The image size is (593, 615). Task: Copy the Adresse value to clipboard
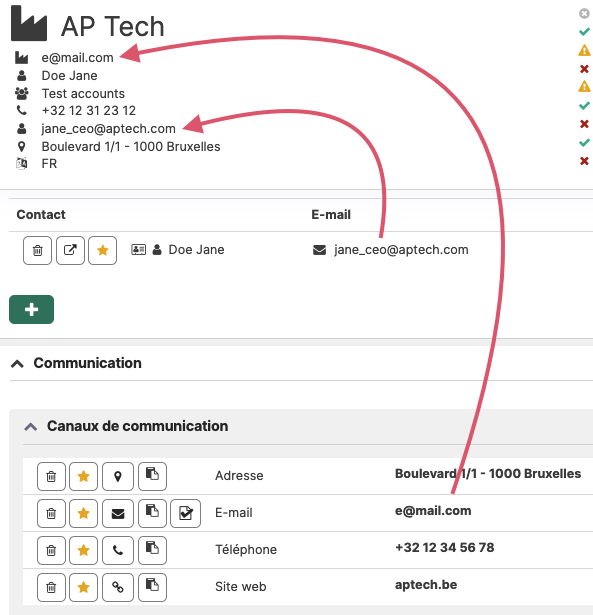pos(152,477)
